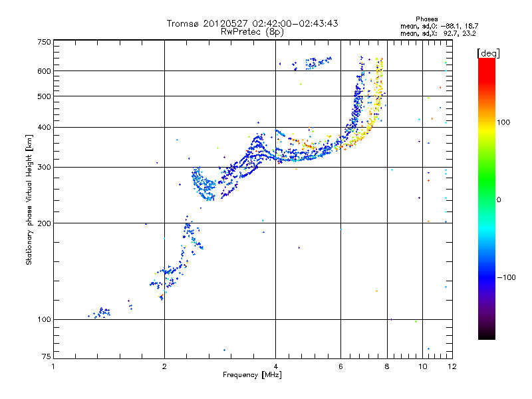This screenshot has width=532, height=399.
Task: Click the x-axis label '10'
Action: (x=423, y=366)
